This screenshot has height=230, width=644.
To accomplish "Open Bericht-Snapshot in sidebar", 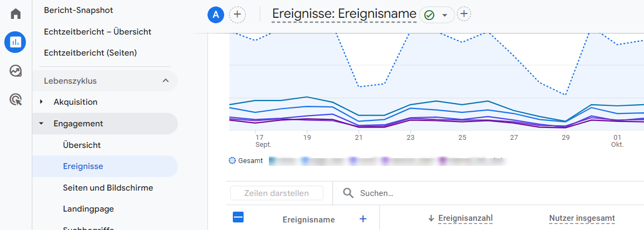I will coord(79,10).
